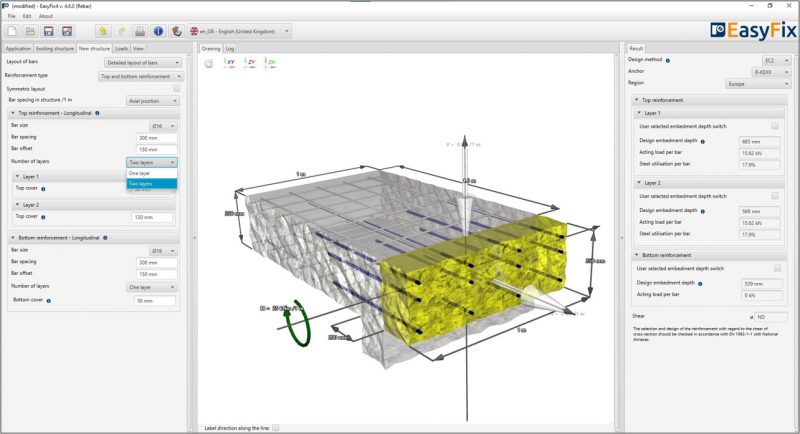The image size is (800, 434).
Task: Open the Design method EC2 dropdown
Action: point(777,61)
